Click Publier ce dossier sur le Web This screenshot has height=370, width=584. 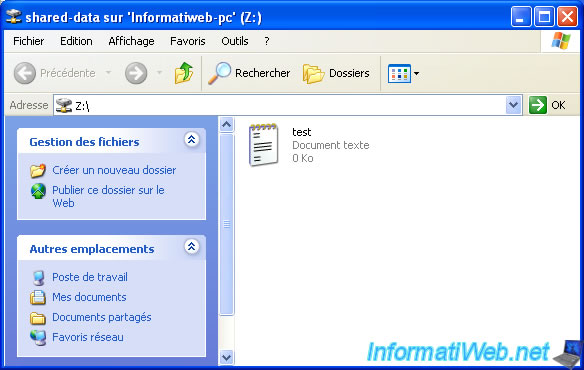point(108,196)
